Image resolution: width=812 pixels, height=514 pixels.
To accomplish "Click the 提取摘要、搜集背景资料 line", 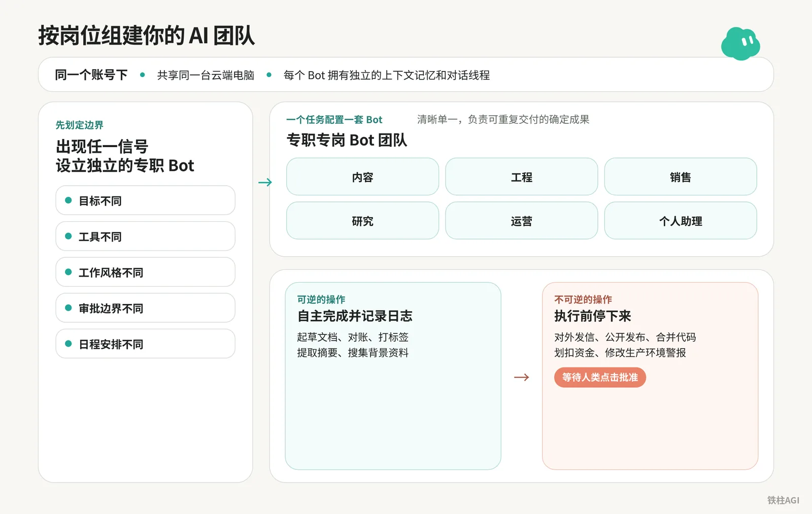I will [x=353, y=353].
